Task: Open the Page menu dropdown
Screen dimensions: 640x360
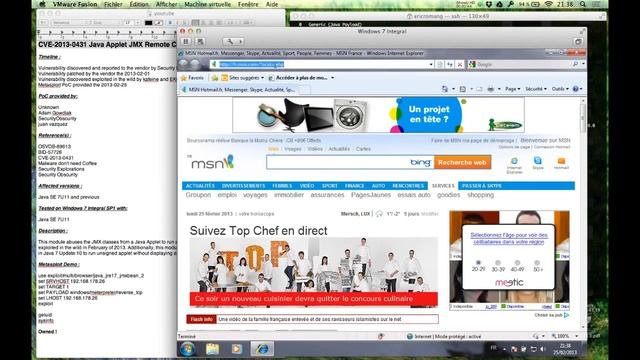Action: [x=512, y=89]
